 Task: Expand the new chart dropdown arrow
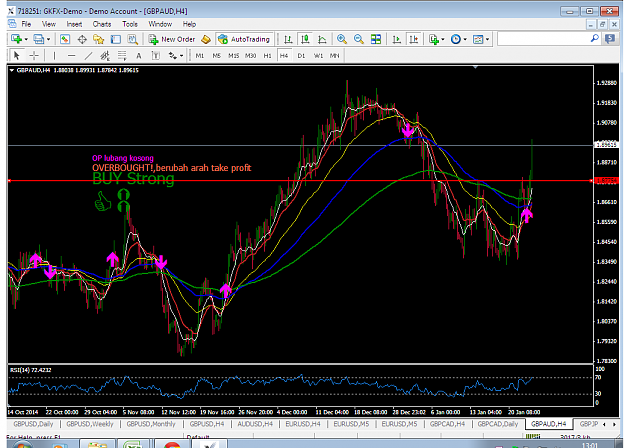26,39
